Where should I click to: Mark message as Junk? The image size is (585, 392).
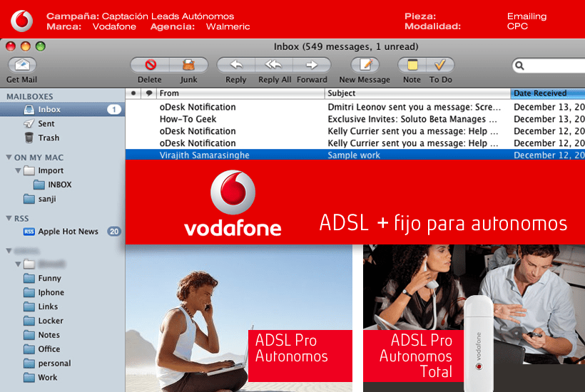(188, 65)
